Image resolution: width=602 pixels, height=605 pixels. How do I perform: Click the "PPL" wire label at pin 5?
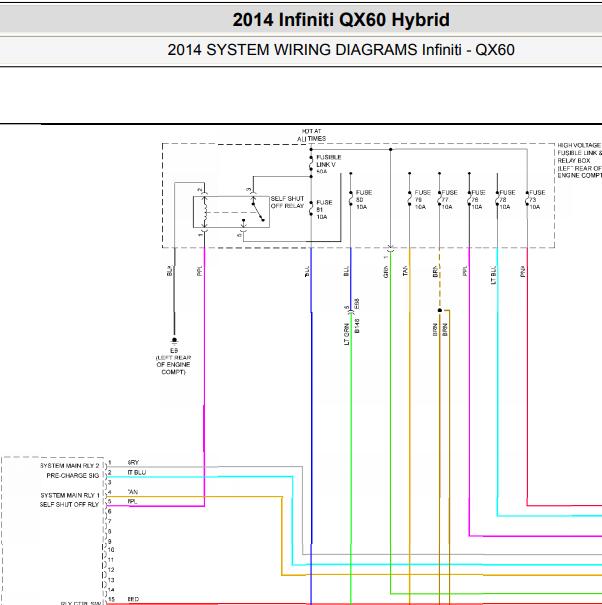point(132,502)
